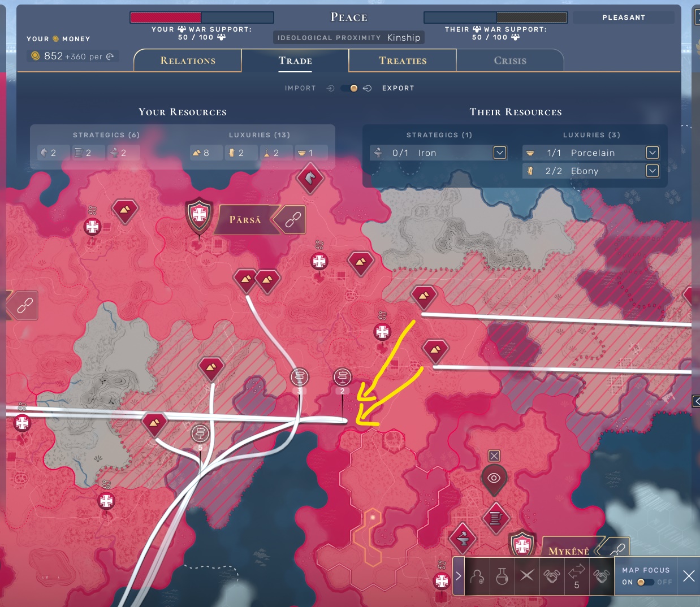Click the chain link icon beside Pārsá

coord(292,220)
